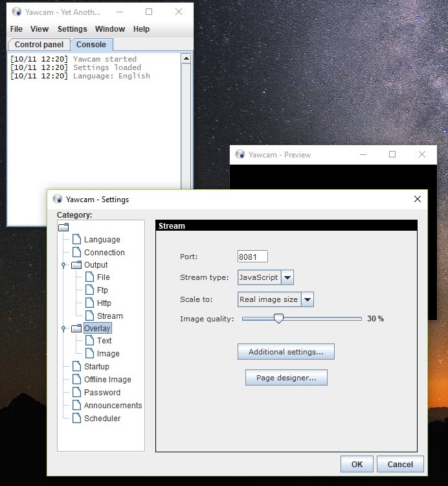This screenshot has height=486, width=448.
Task: Click the Stream page icon in tree
Action: pos(89,316)
